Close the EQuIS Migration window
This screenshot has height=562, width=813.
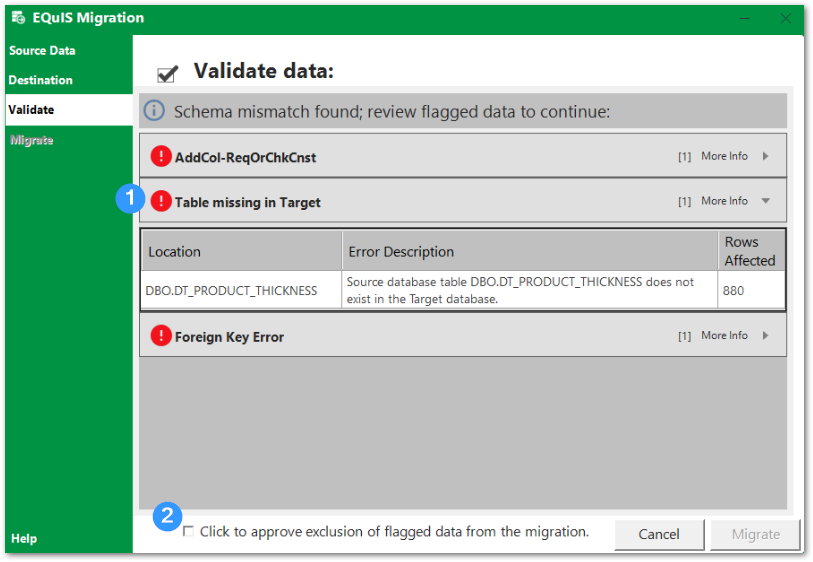(x=786, y=19)
